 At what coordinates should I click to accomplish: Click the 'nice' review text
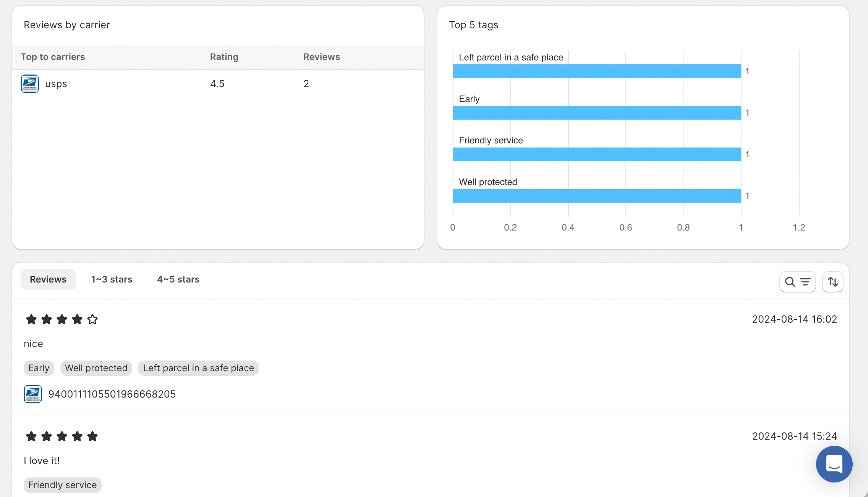tap(33, 344)
